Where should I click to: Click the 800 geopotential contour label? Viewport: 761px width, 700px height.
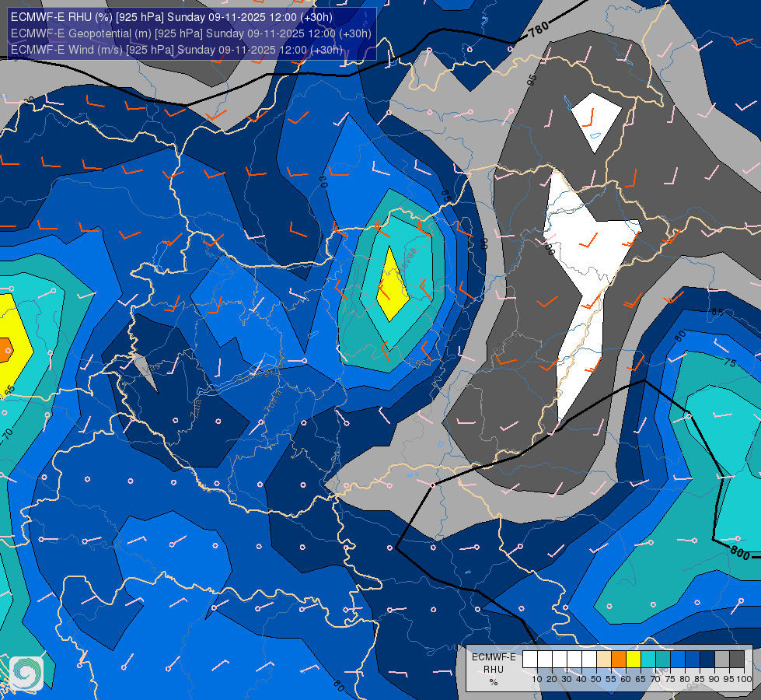point(740,553)
